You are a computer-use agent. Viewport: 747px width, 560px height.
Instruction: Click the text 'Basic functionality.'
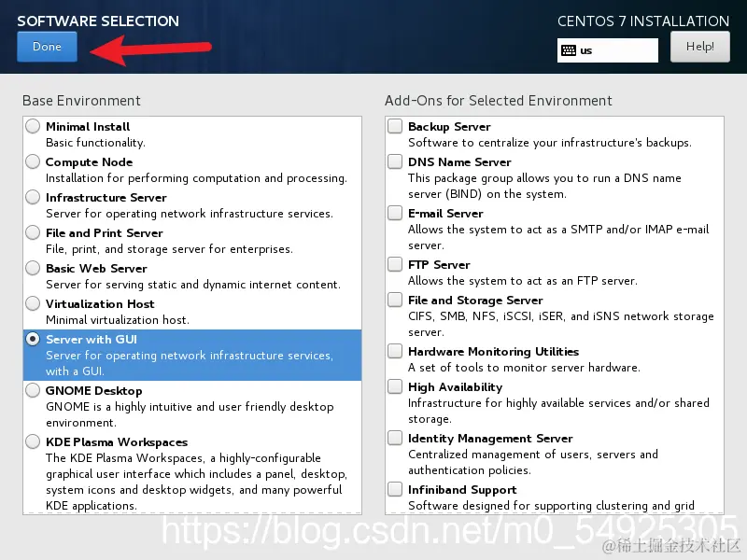click(95, 143)
